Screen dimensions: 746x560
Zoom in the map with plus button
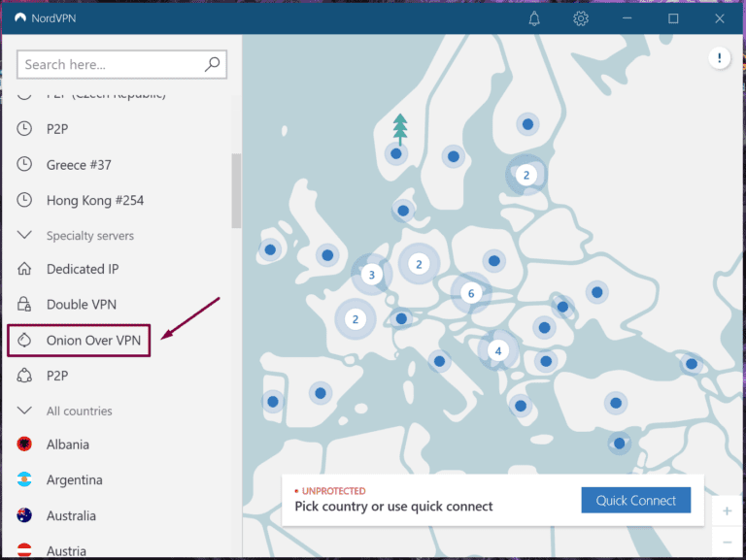coord(728,511)
